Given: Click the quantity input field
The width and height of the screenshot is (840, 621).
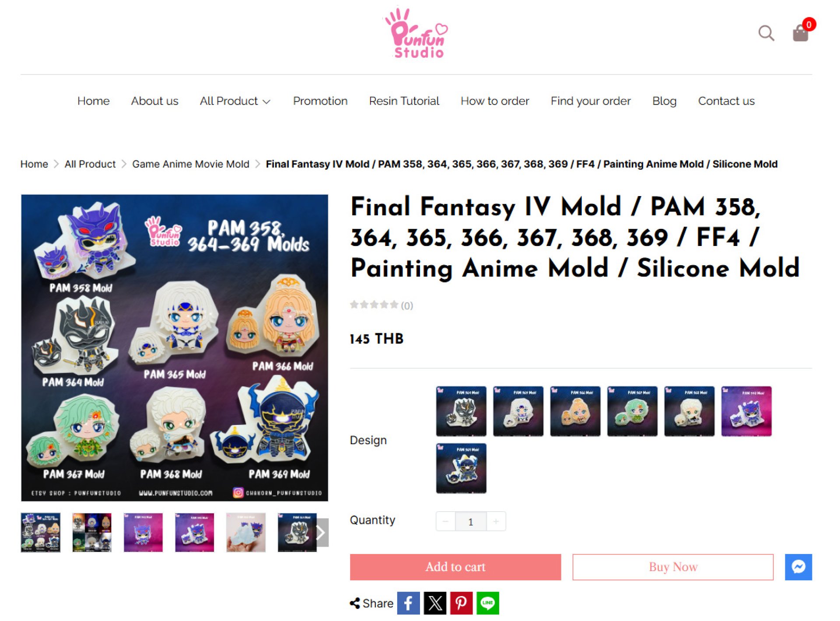Looking at the screenshot, I should (471, 521).
